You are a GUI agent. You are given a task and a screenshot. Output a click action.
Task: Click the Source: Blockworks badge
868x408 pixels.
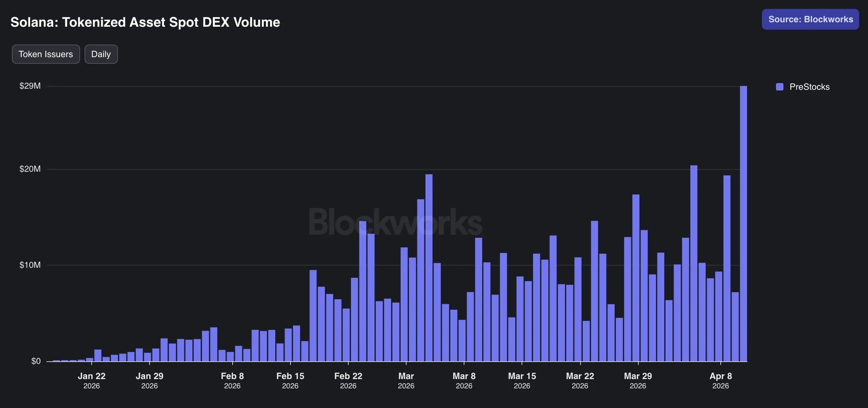click(810, 19)
